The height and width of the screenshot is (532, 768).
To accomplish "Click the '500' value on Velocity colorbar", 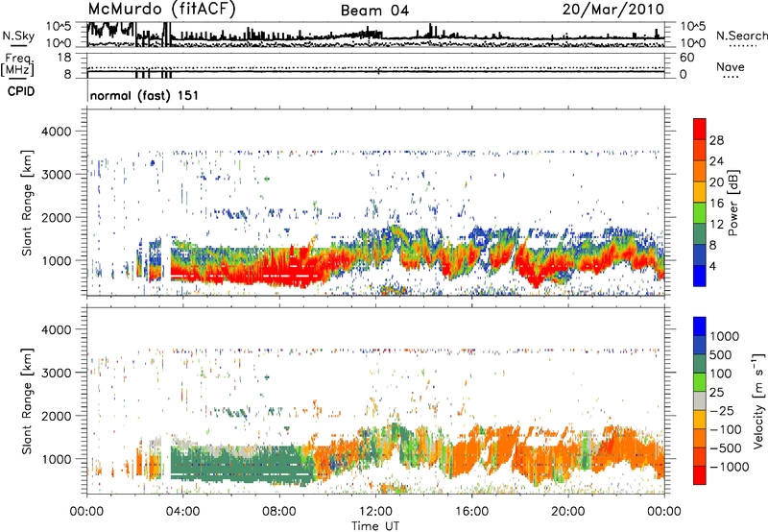I will (720, 355).
